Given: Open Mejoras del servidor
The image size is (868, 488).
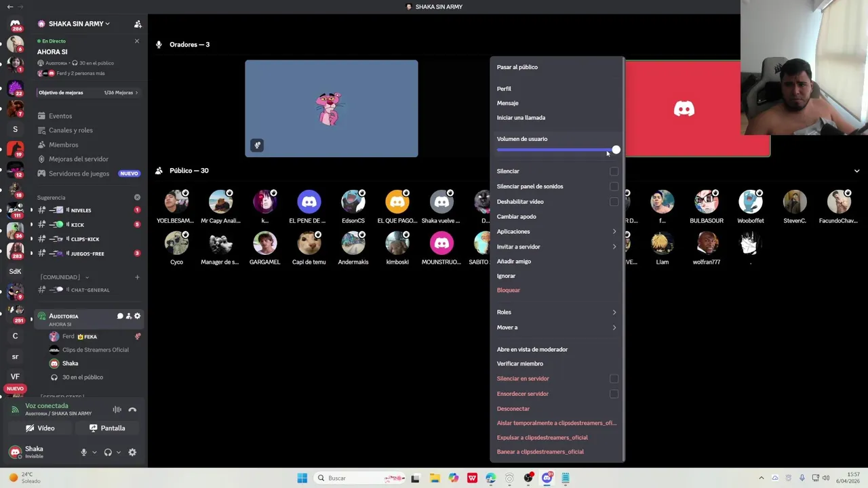Looking at the screenshot, I should pos(78,159).
